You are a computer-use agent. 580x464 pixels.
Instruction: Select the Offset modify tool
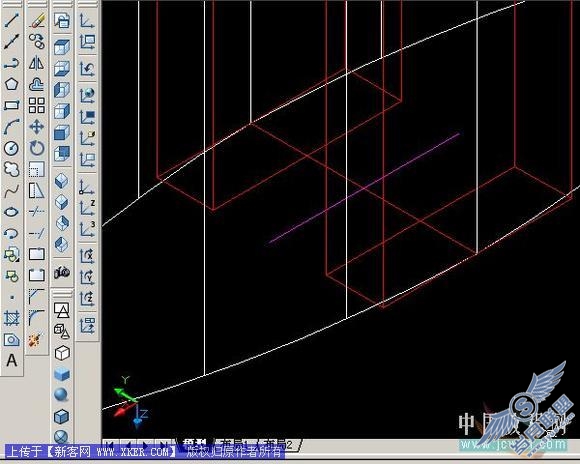(x=37, y=84)
